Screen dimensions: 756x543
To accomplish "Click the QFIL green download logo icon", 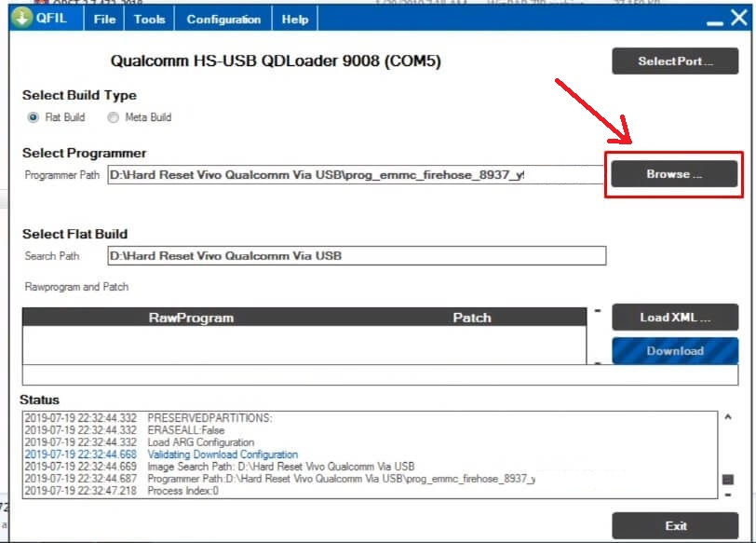I will coord(21,18).
